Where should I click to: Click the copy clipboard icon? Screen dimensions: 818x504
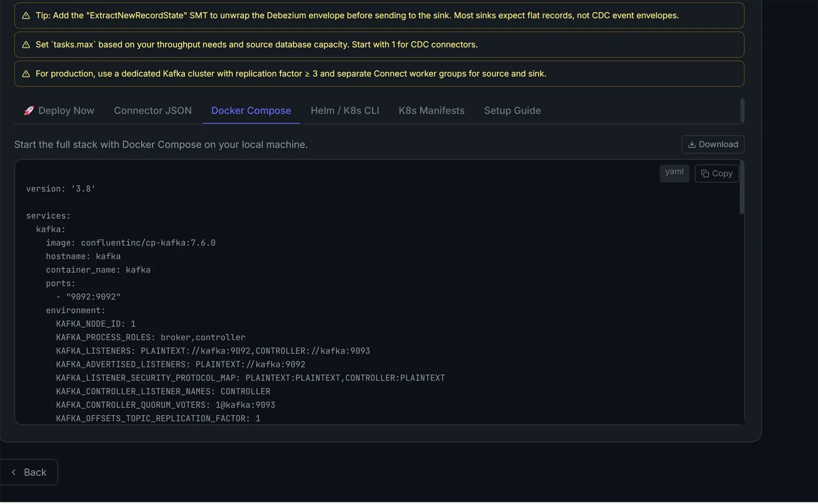(705, 174)
